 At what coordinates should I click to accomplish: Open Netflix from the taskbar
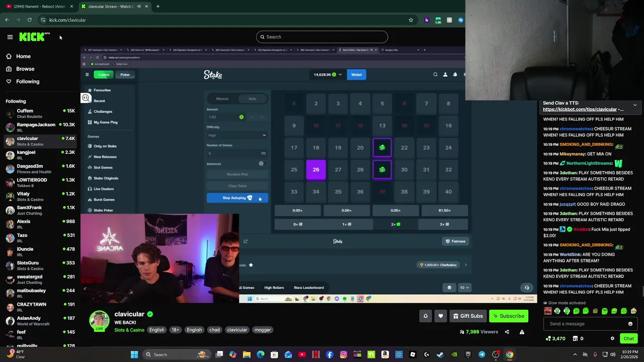coord(316,354)
